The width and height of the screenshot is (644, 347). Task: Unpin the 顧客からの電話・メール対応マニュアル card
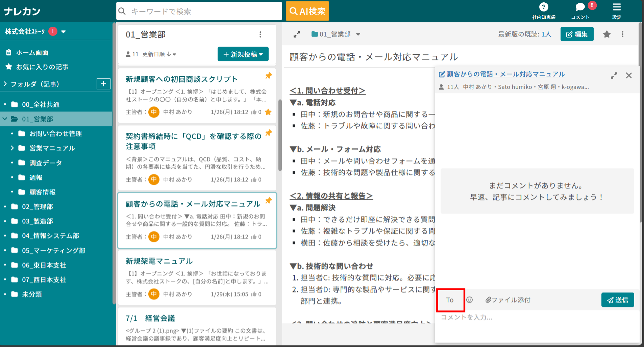[269, 200]
